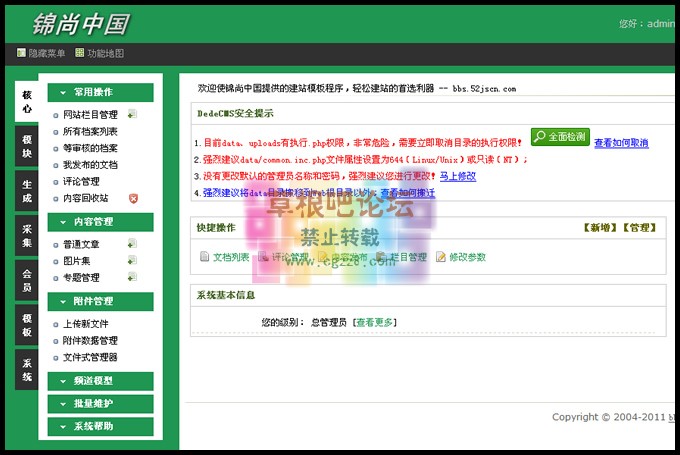680x455 pixels.
Task: Switch to the 会员 side tab
Action: [x=27, y=281]
